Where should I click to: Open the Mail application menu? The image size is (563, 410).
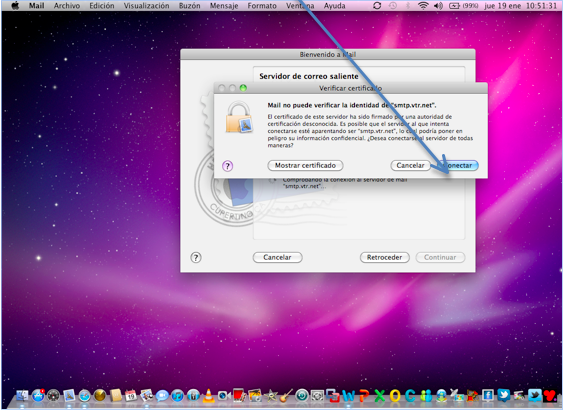tap(37, 6)
